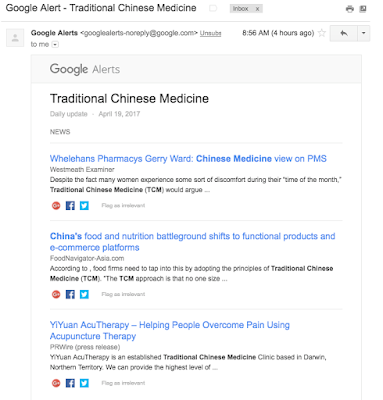The image size is (383, 400).
Task: Print this email using printer icon
Action: [350, 9]
